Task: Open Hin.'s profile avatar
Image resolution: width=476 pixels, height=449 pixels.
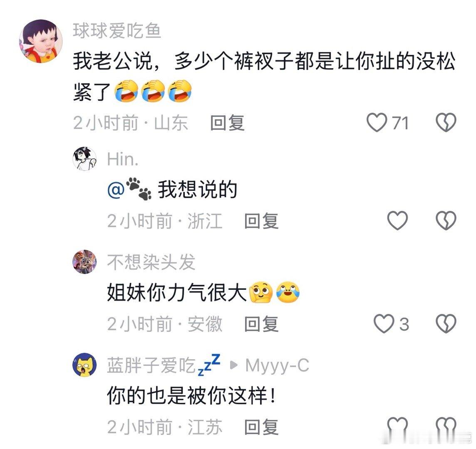Action: coord(85,159)
